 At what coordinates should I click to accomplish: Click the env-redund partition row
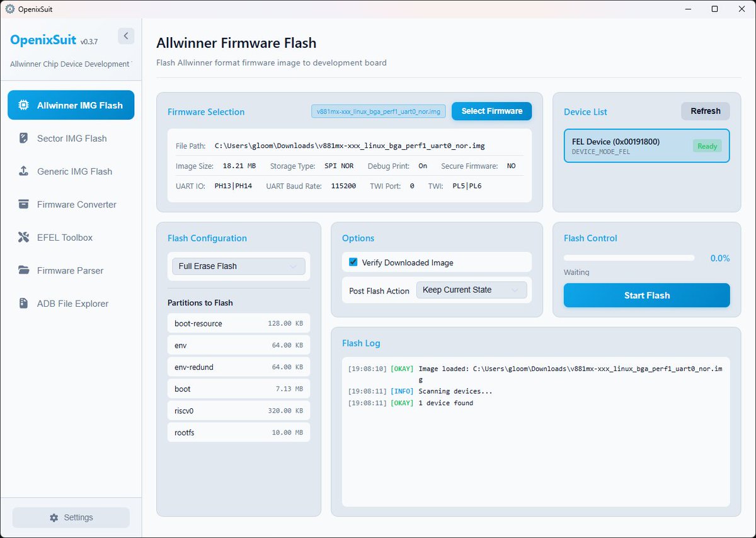pos(238,367)
